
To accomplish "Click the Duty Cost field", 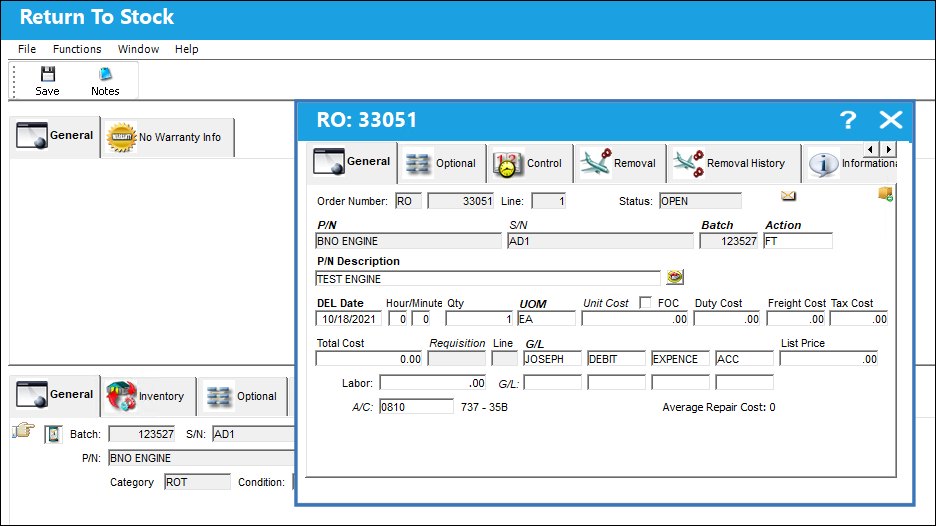I will 727,319.
